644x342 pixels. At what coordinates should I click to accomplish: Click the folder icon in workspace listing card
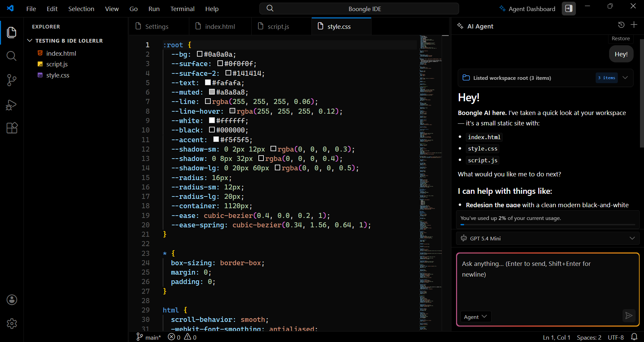(x=466, y=78)
